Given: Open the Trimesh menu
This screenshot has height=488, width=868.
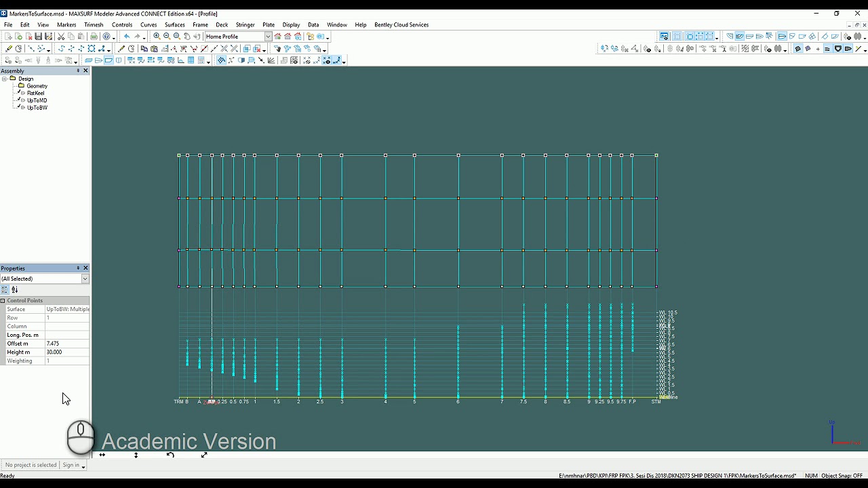Looking at the screenshot, I should coord(94,24).
